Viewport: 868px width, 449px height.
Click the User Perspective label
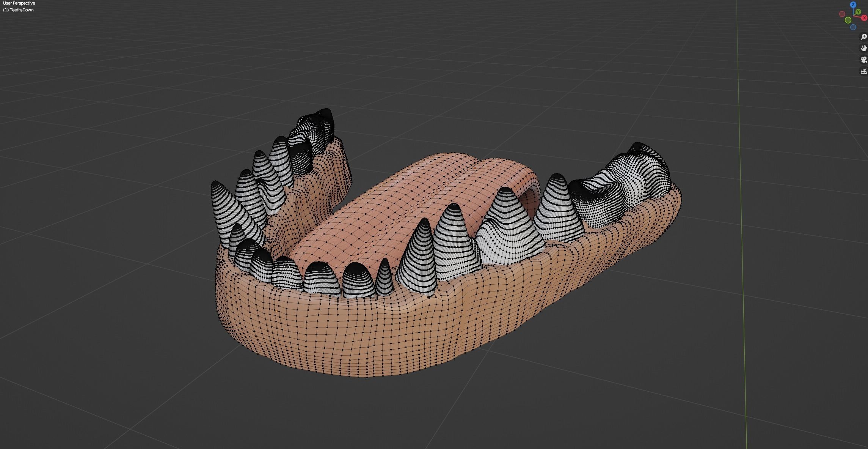point(19,3)
